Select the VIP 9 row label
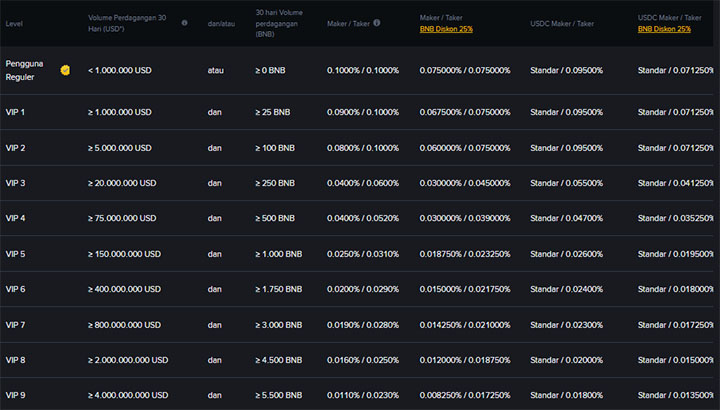The height and width of the screenshot is (410, 720). pyautogui.click(x=15, y=395)
